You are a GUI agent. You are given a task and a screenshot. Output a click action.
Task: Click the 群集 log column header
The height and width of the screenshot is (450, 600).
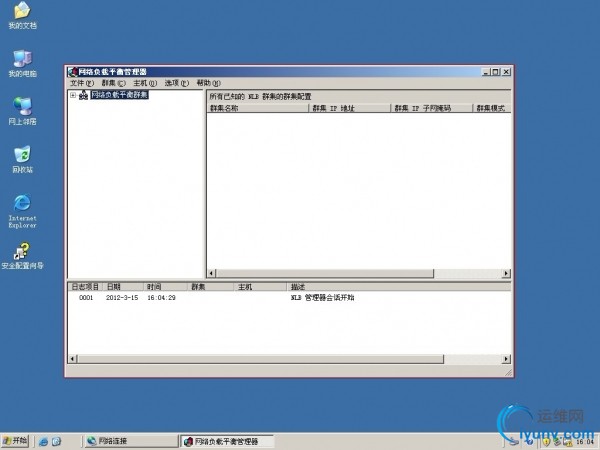coord(210,287)
